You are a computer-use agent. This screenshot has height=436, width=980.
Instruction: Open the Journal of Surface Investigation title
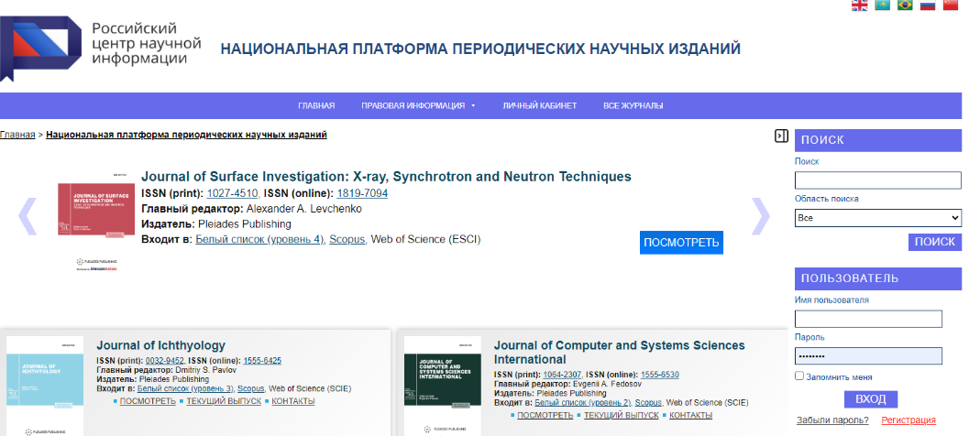(386, 176)
